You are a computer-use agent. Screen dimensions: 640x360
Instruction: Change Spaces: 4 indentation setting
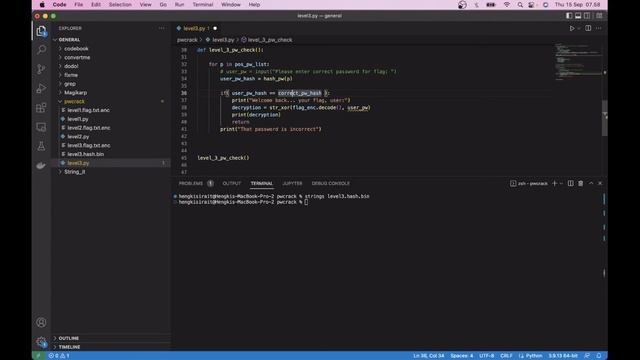[x=462, y=356]
